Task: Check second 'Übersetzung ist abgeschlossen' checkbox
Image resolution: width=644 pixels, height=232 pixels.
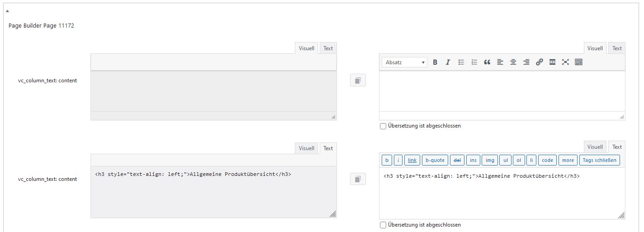Action: pyautogui.click(x=383, y=225)
